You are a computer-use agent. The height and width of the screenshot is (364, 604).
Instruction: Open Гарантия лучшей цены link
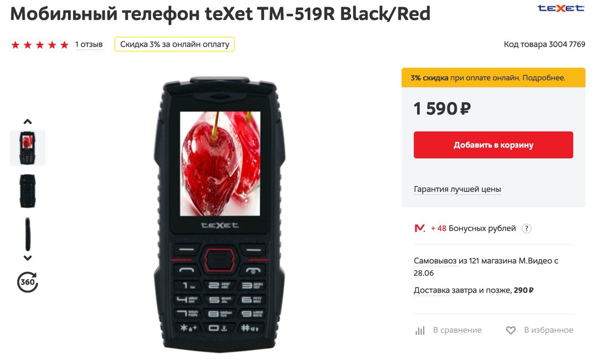tap(457, 189)
